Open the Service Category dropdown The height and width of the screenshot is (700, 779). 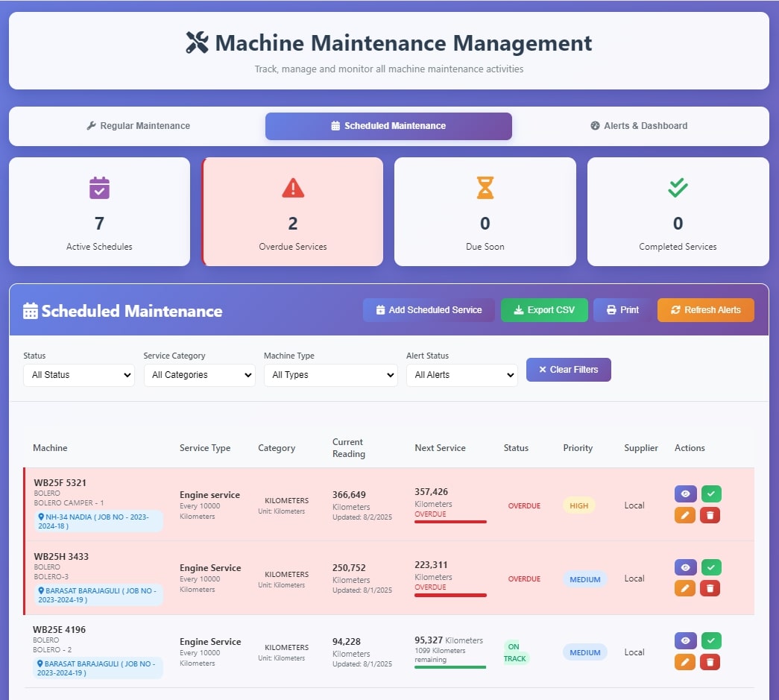click(x=199, y=375)
